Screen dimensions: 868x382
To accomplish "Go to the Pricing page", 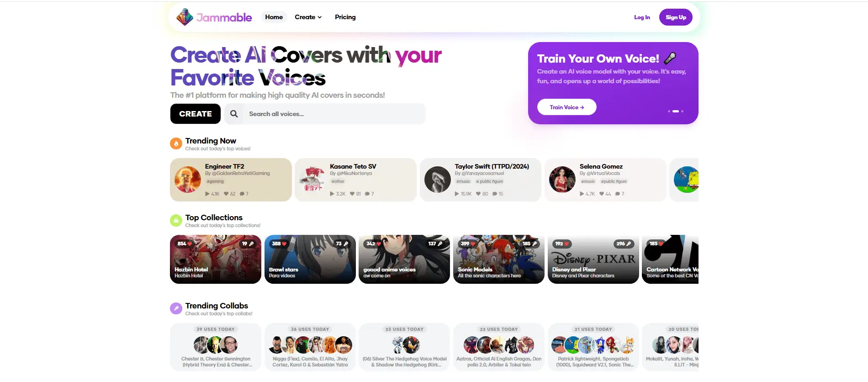I will point(345,17).
